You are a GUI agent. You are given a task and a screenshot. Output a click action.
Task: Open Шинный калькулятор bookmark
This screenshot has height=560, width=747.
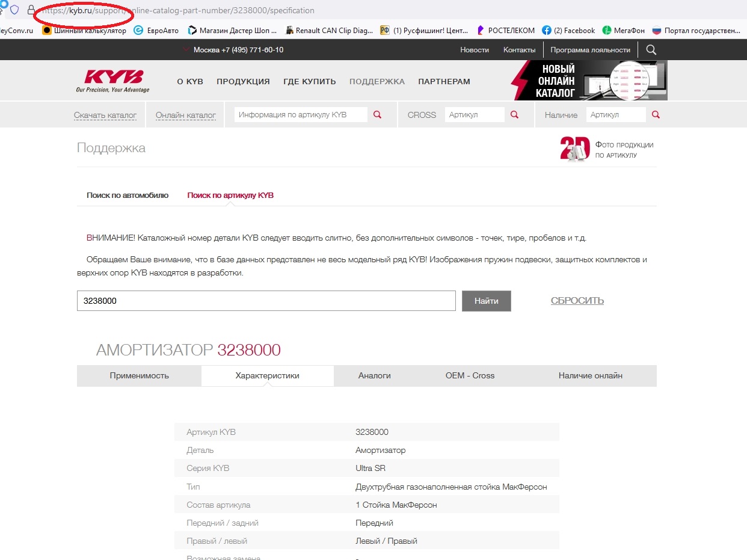pyautogui.click(x=84, y=30)
